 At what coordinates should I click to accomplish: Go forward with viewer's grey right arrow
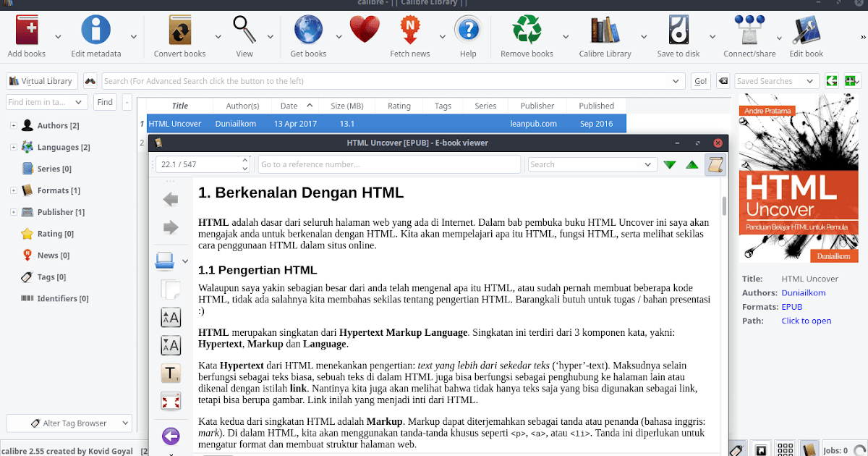(x=171, y=228)
